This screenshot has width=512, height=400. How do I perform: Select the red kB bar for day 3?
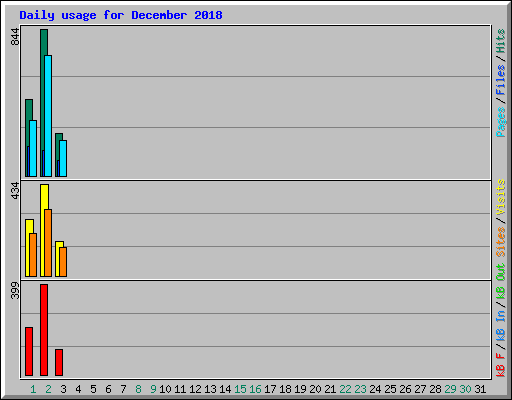tap(59, 363)
